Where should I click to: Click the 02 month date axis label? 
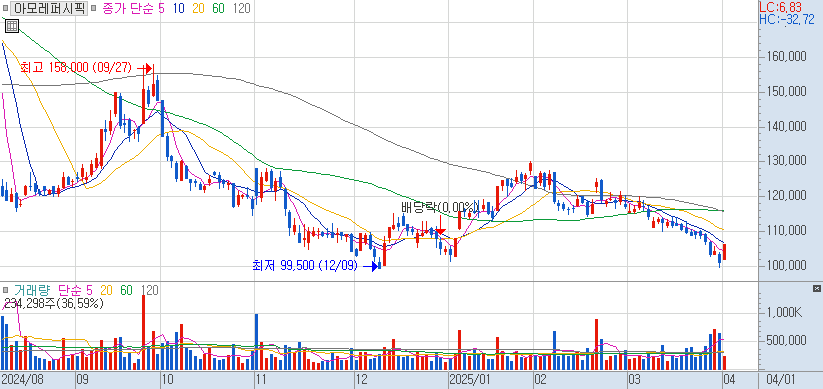click(541, 379)
